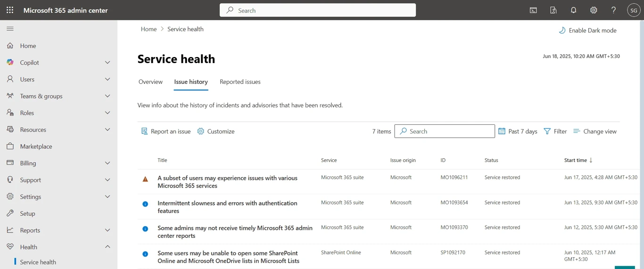Open Cloud Shell icon in header
644x269 pixels.
(533, 10)
